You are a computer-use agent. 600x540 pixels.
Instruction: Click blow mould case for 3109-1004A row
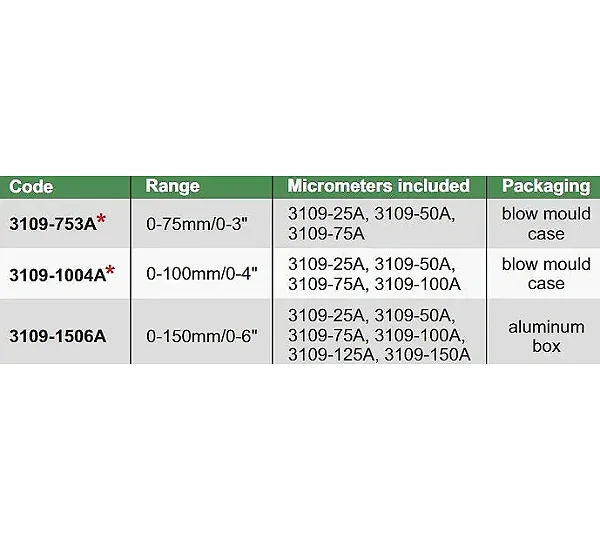coord(546,274)
